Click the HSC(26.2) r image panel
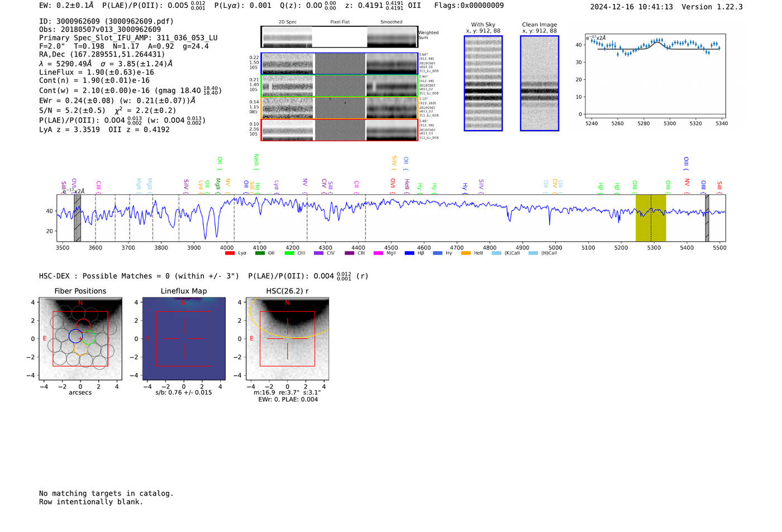This screenshot has height=532, width=782. 288,339
